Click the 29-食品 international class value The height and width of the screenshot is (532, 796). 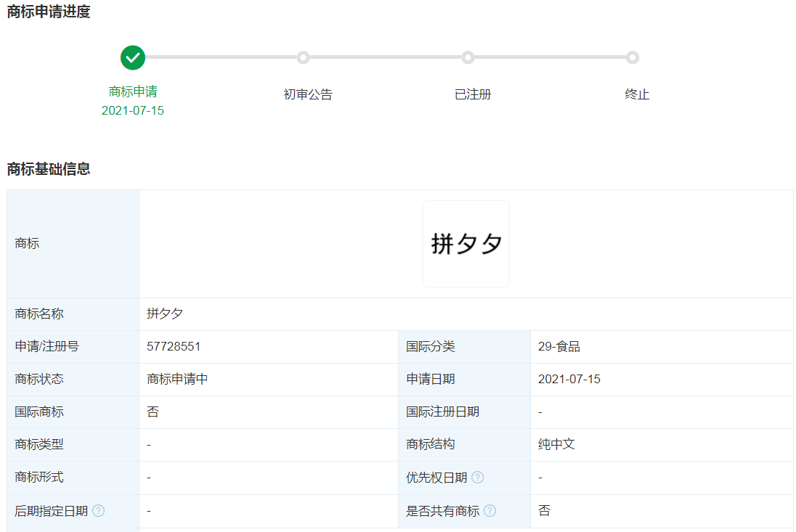point(559,347)
